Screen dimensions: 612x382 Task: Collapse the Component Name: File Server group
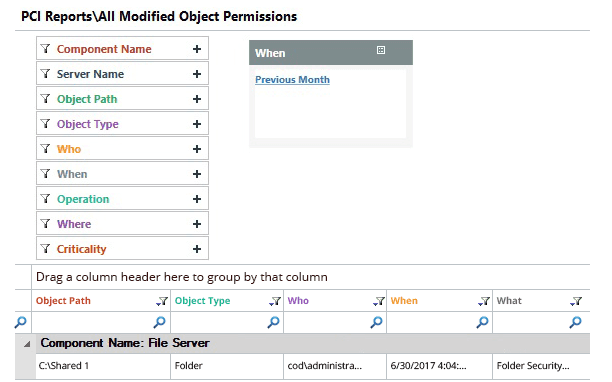point(27,344)
